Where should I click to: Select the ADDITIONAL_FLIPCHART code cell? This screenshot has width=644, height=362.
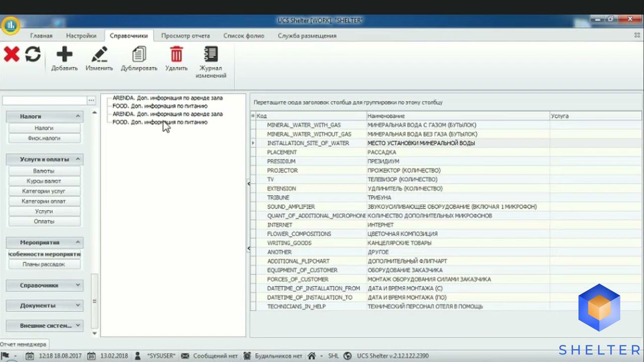[311, 261]
